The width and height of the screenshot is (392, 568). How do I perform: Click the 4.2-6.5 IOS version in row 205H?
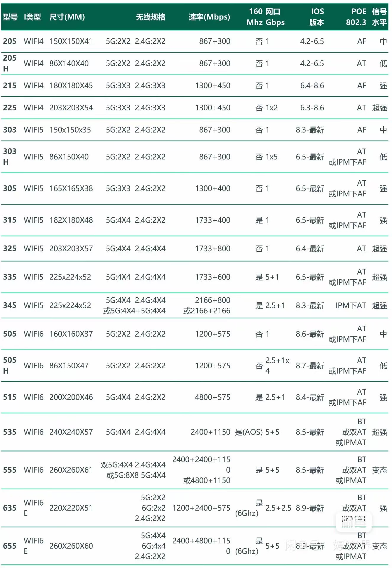[312, 63]
